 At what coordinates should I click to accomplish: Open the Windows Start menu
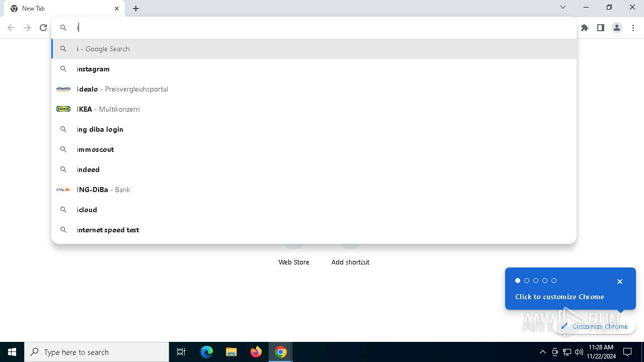coord(12,352)
